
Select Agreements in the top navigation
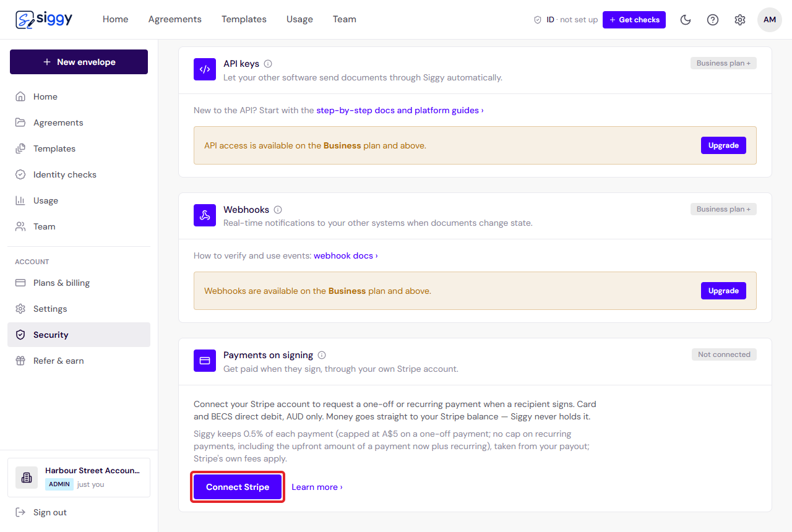click(x=175, y=19)
